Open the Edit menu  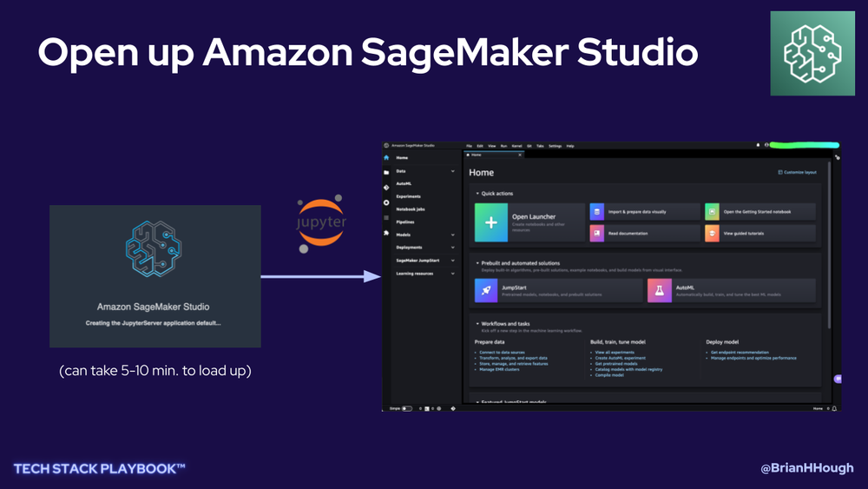click(480, 146)
